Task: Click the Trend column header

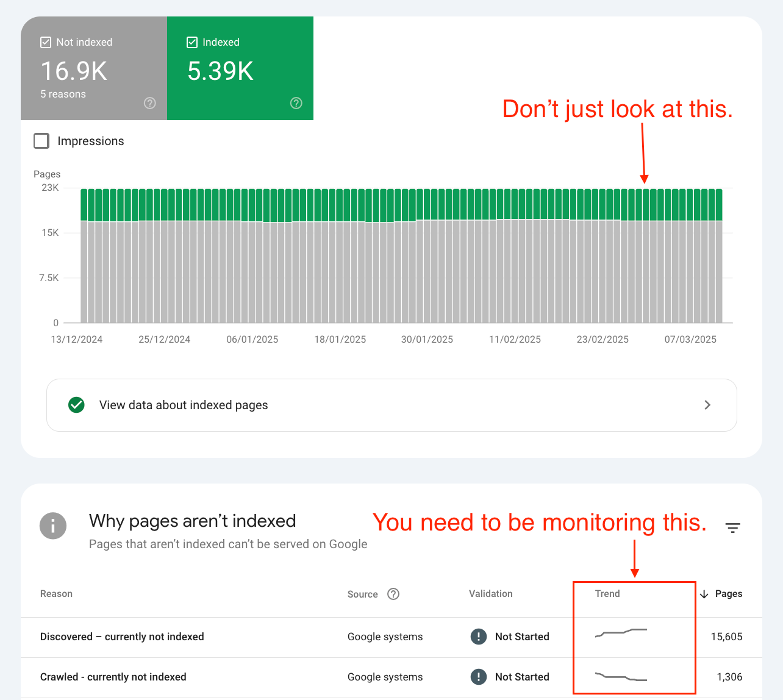Action: pos(607,594)
